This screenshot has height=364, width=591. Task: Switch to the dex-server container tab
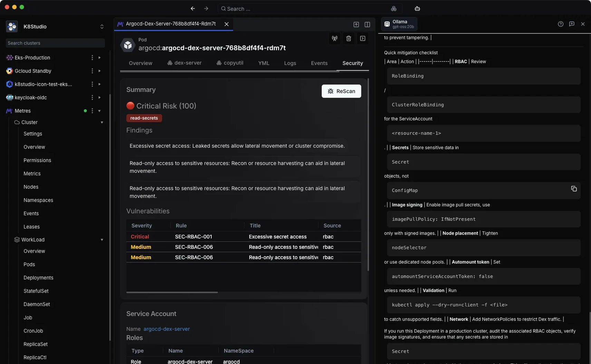[x=184, y=63]
